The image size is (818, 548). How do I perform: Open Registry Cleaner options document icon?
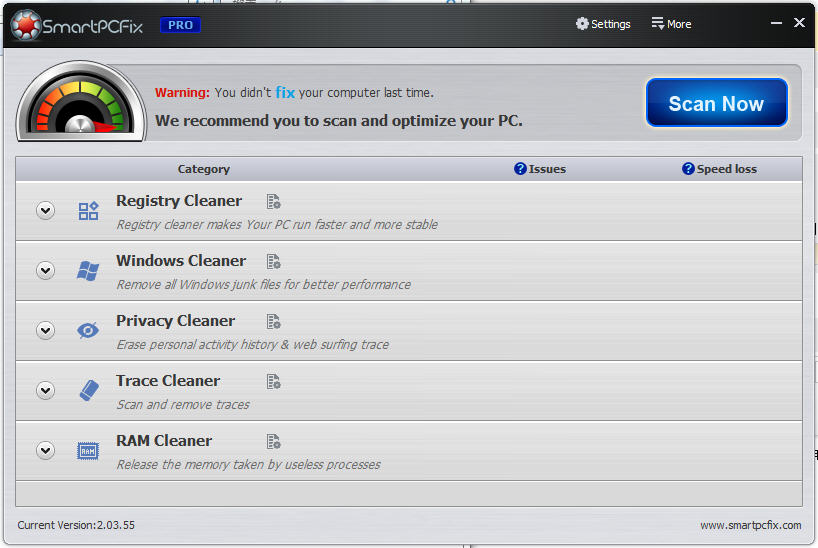[273, 201]
